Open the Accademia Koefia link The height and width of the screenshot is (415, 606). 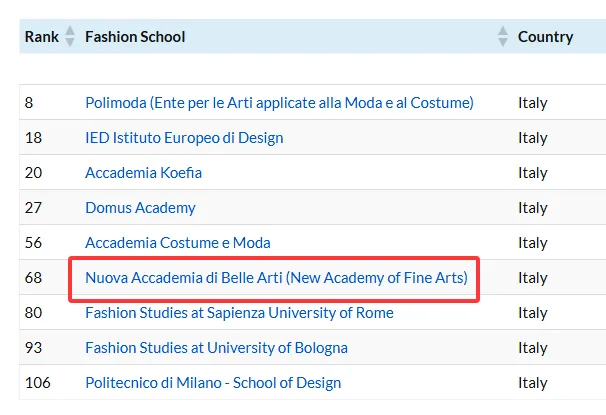[x=143, y=173]
